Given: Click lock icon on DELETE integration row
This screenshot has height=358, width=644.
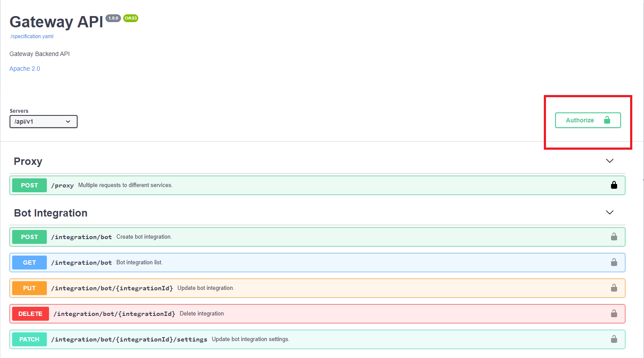Looking at the screenshot, I should (614, 314).
